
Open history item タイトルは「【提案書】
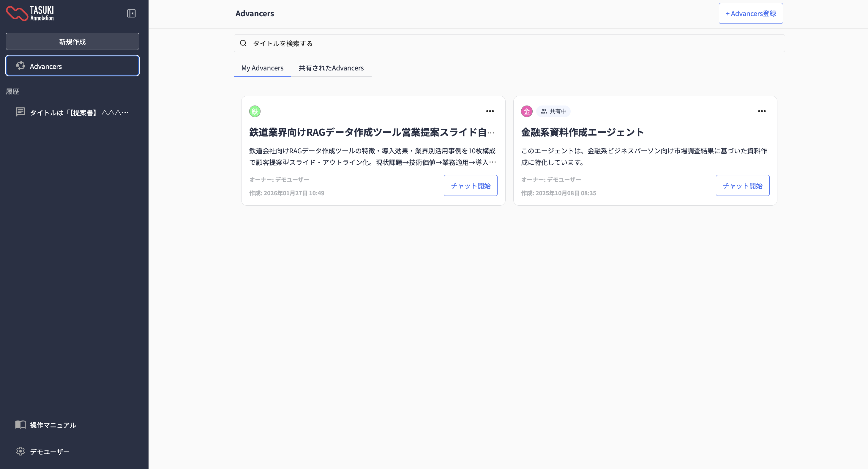79,112
